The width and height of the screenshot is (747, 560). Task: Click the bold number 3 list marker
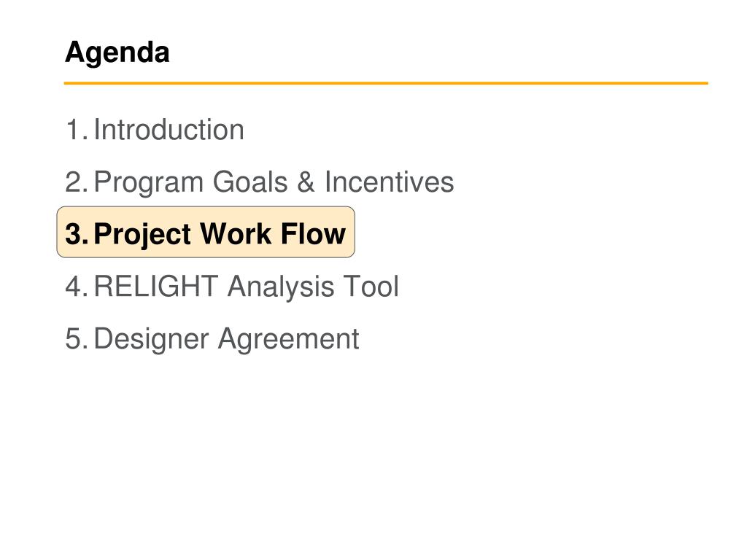(77, 234)
